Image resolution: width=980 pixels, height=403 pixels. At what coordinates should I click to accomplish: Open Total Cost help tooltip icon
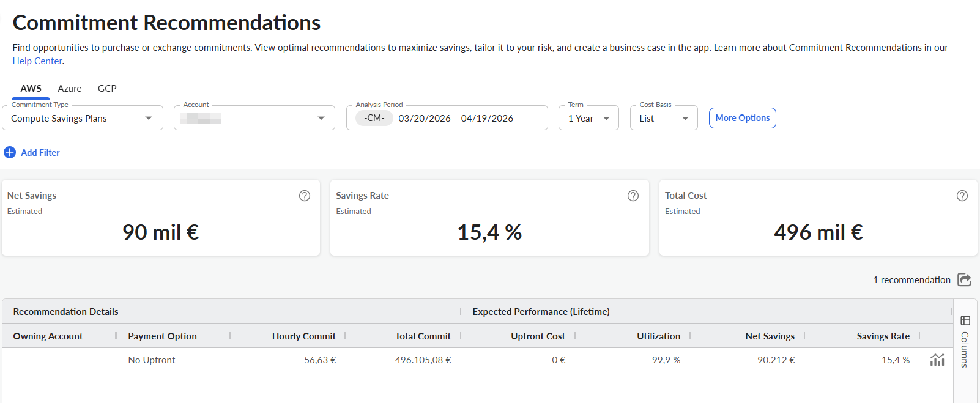[962, 196]
